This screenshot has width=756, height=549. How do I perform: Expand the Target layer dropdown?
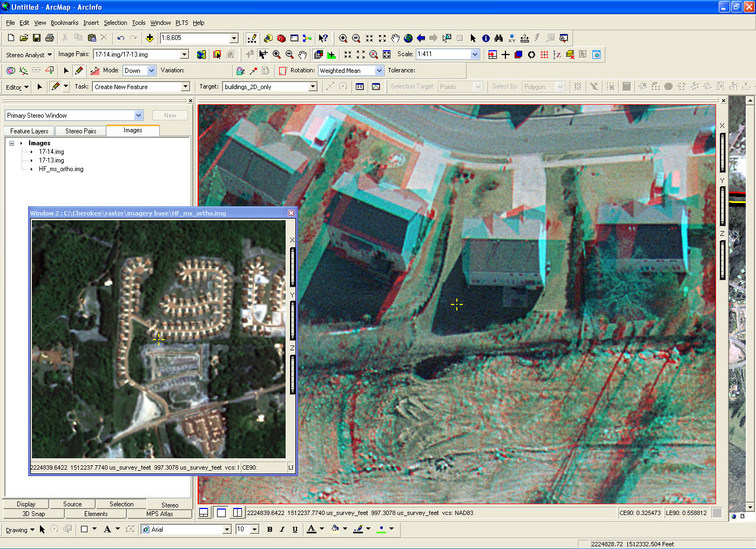click(312, 87)
